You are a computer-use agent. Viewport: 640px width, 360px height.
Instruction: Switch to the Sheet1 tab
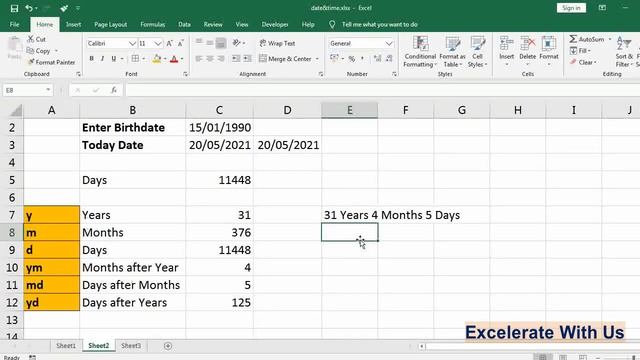(66, 346)
